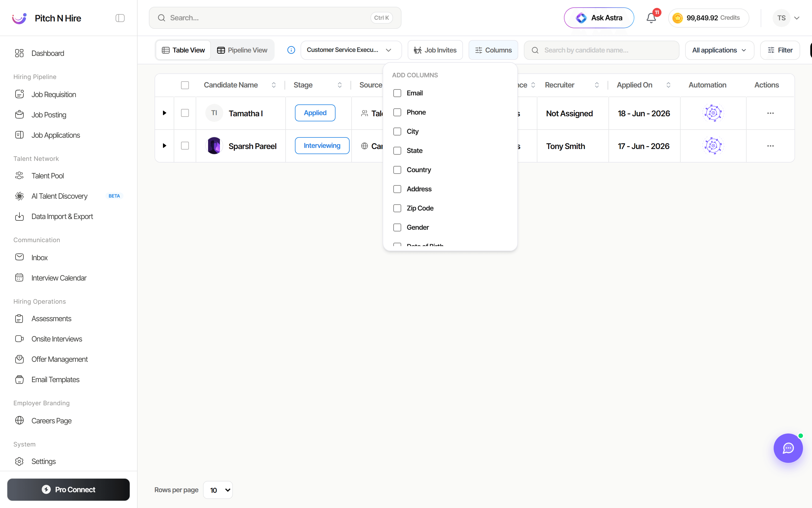Open Sparsh Pareel avatar thumbnail

[214, 146]
